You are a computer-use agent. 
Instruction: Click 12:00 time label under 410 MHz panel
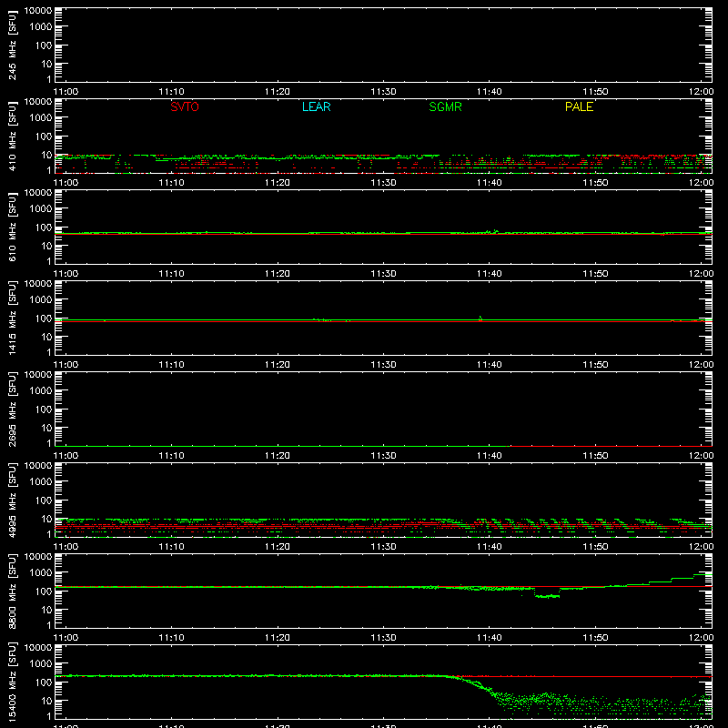(701, 183)
